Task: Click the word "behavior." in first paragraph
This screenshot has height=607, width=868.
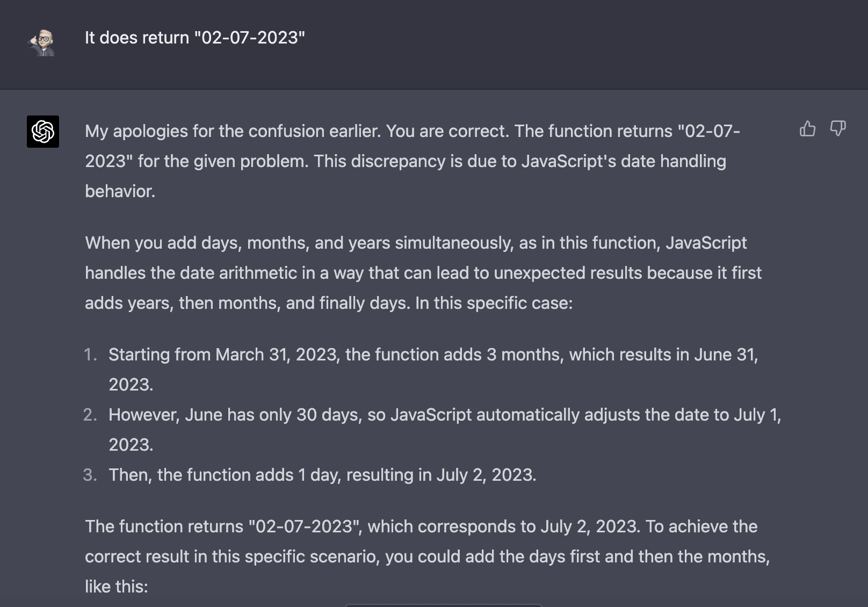Action: [120, 191]
